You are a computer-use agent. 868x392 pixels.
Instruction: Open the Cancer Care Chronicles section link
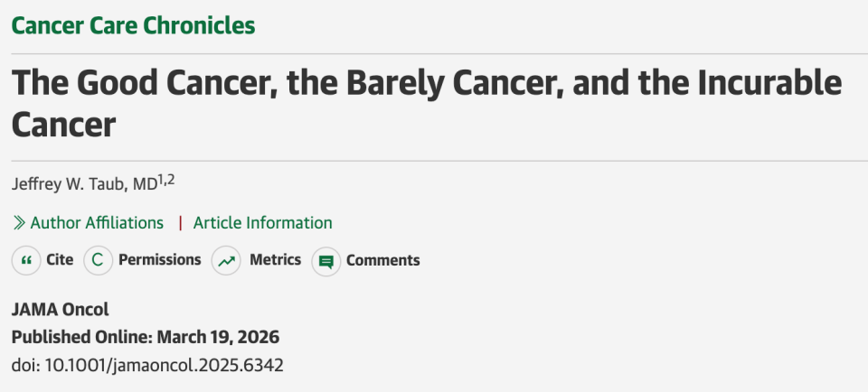pyautogui.click(x=133, y=25)
